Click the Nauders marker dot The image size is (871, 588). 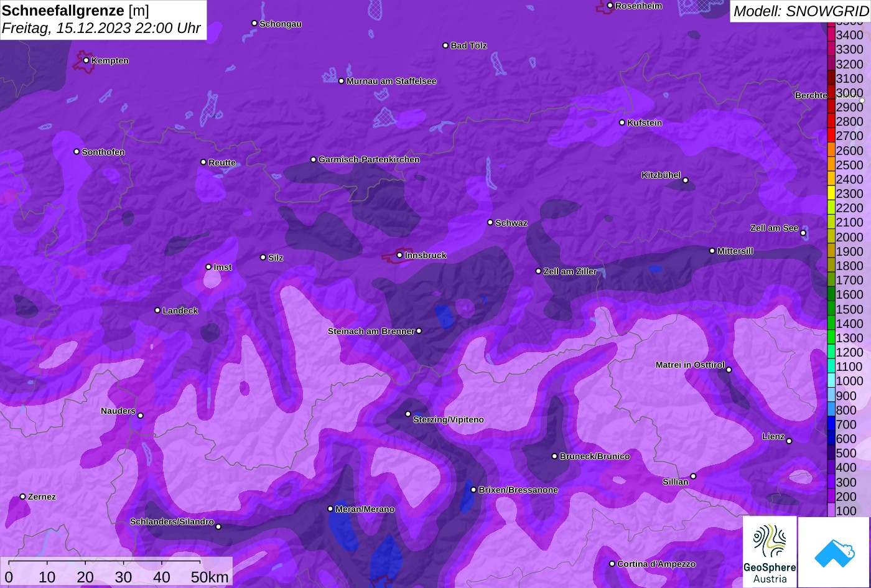(141, 416)
